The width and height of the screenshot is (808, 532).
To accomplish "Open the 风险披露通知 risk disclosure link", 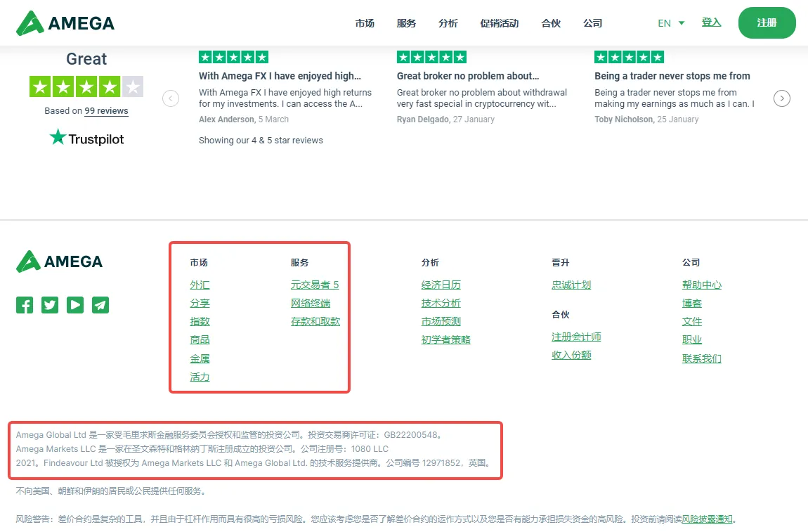I will (x=707, y=519).
